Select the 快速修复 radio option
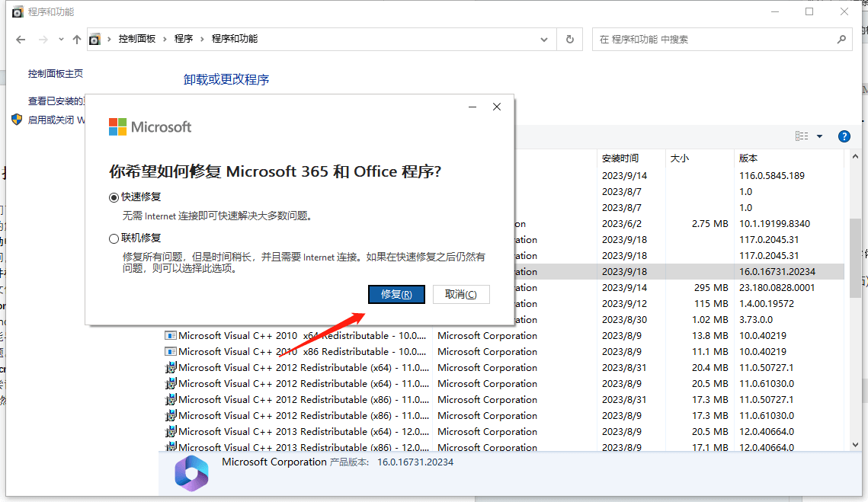Image resolution: width=868 pixels, height=502 pixels. (114, 197)
